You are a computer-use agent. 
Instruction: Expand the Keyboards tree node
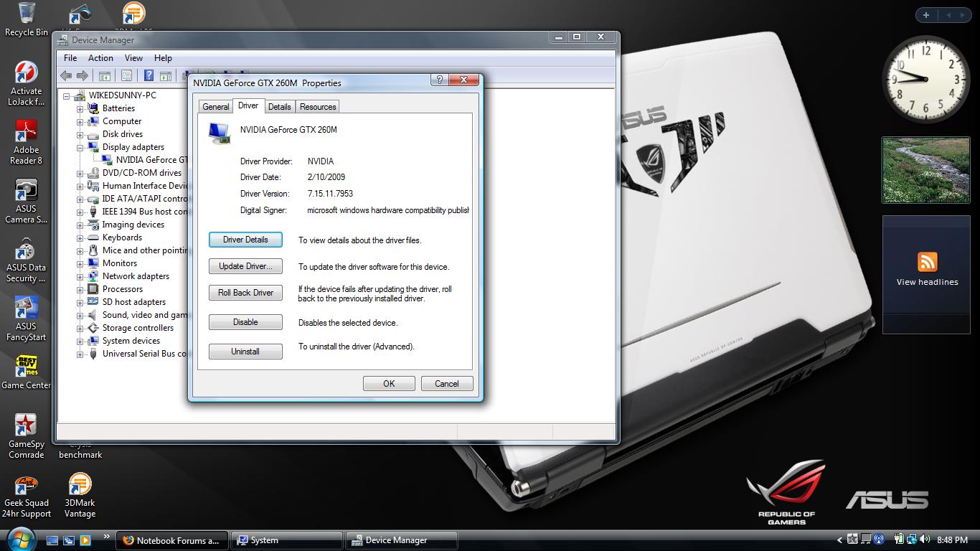80,237
